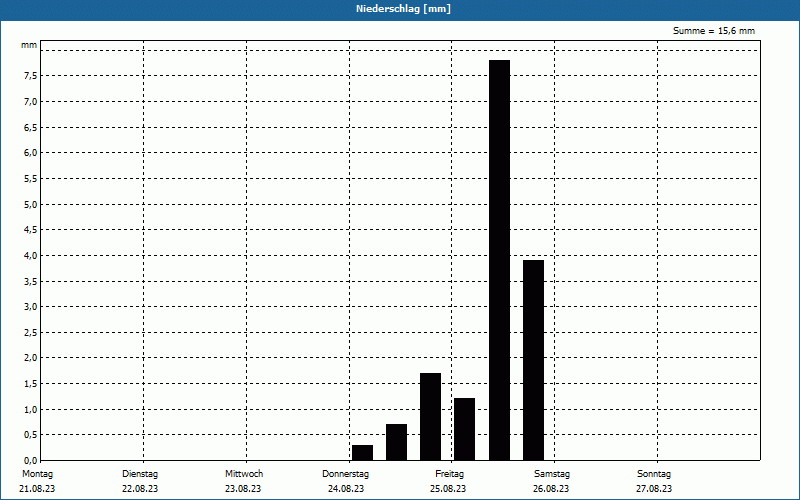This screenshot has width=800, height=500.
Task: Click the bar reaching about 1,7 mm
Action: pos(430,416)
